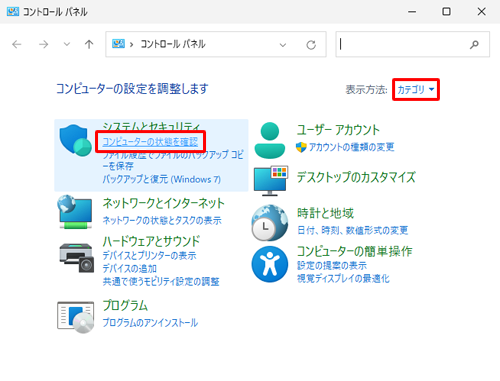Open the ファイル履歴 backup copy link
The width and height of the screenshot is (500, 381).
click(173, 160)
